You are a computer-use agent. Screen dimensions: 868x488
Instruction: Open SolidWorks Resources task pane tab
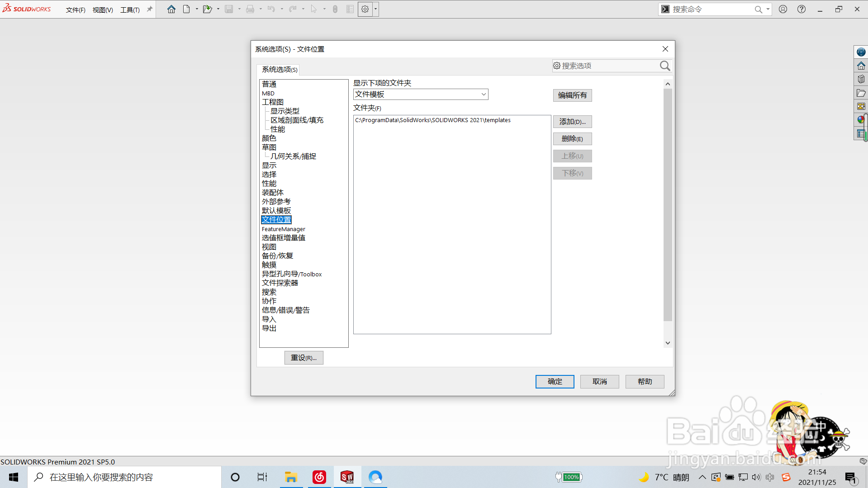tap(861, 66)
